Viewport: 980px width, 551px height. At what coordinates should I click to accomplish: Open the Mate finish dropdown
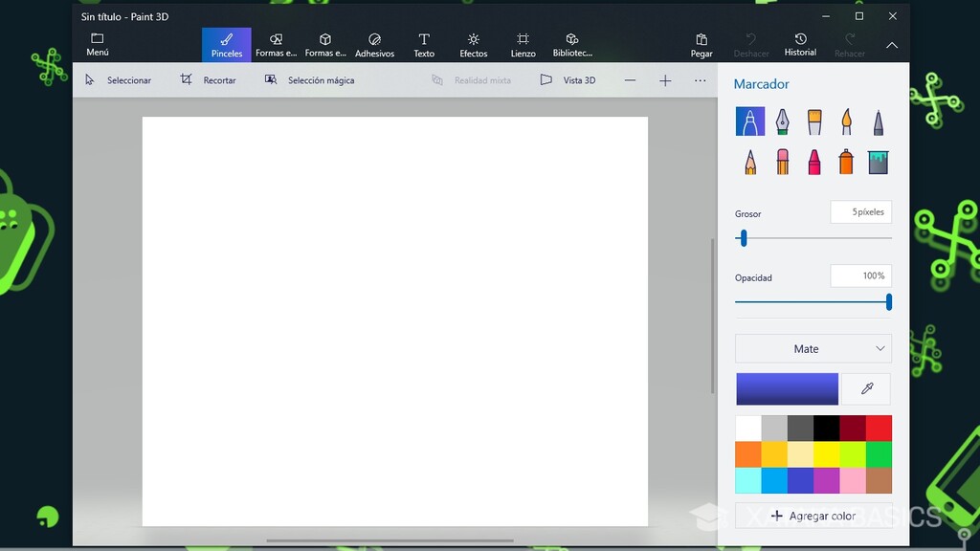click(x=813, y=348)
